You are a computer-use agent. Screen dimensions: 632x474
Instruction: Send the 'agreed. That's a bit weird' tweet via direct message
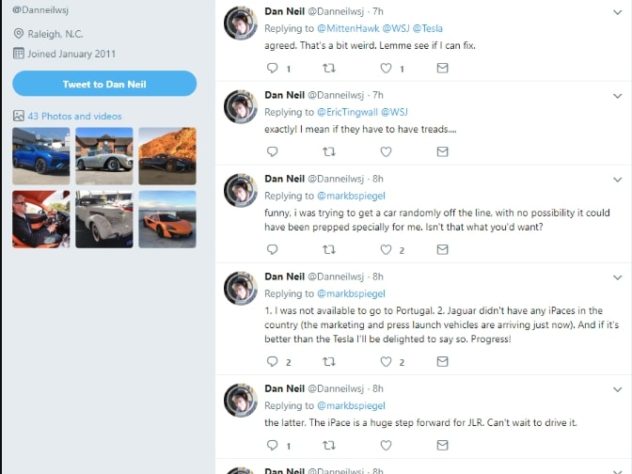tap(443, 68)
